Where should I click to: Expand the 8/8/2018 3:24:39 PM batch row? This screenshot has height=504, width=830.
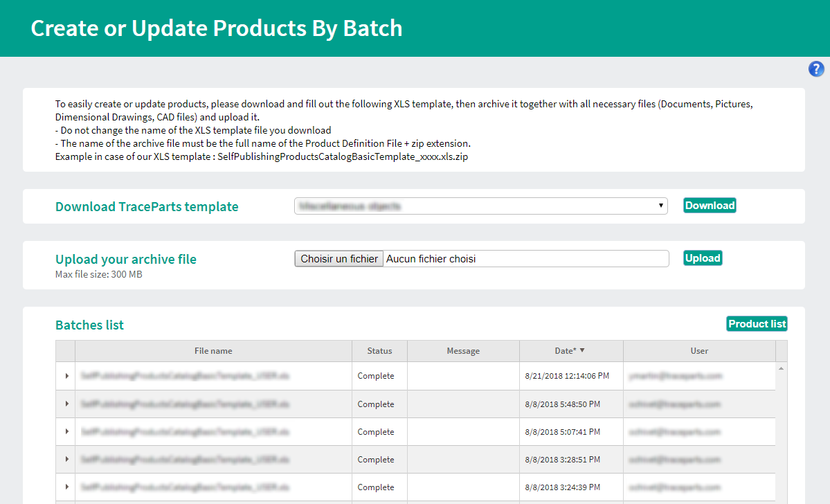click(x=66, y=487)
